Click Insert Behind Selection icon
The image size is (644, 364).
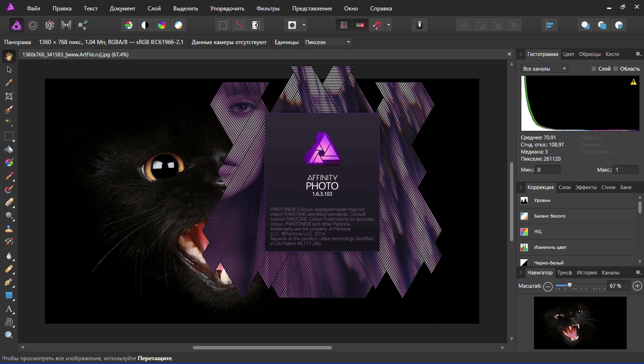point(586,25)
